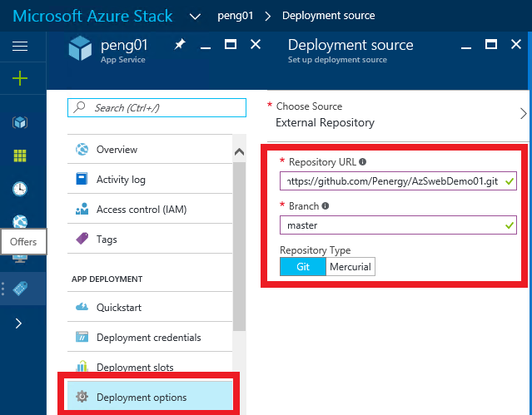Open the clock Recent icon in sidebar
Image resolution: width=532 pixels, height=415 pixels.
coord(20,189)
